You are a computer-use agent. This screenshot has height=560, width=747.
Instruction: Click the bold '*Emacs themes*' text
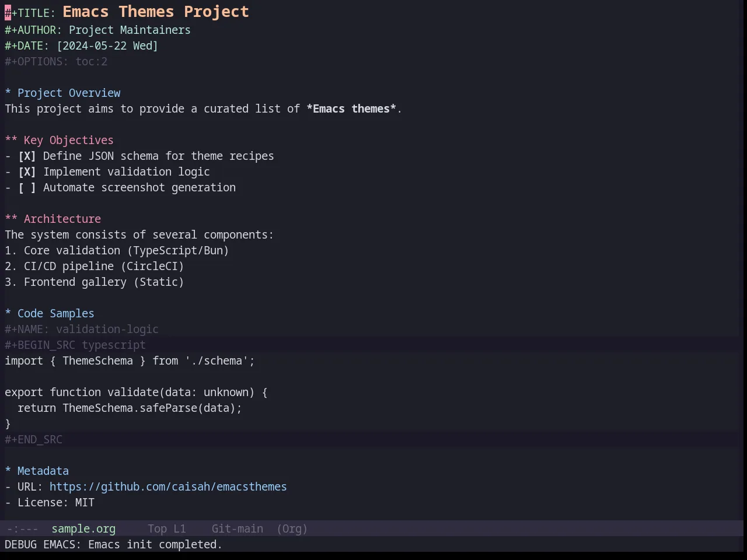[x=351, y=108]
